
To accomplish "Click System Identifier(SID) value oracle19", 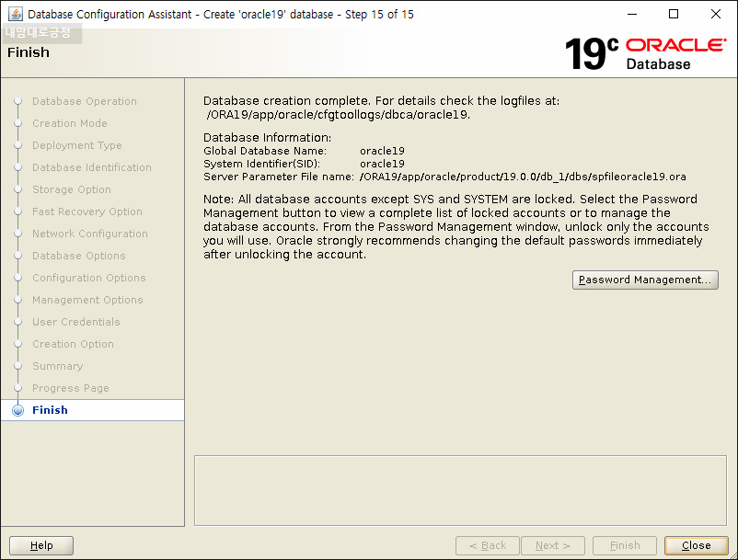I will (x=382, y=164).
